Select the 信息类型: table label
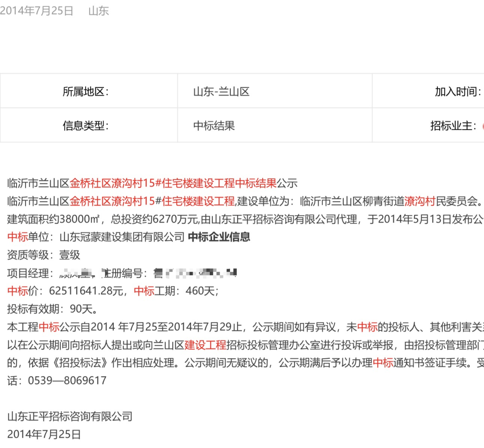 pos(86,126)
